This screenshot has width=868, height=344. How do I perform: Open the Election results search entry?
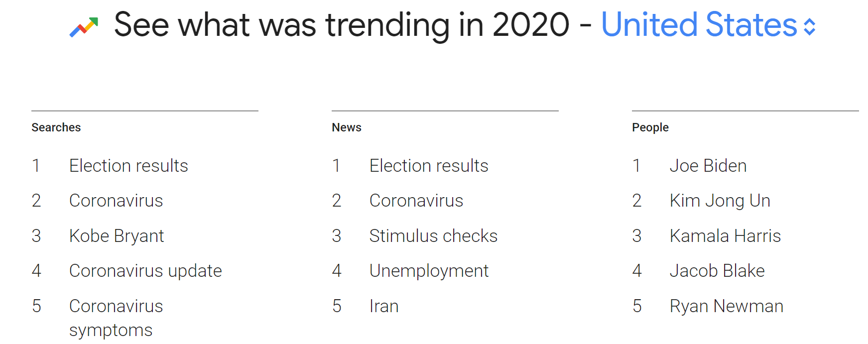[128, 165]
